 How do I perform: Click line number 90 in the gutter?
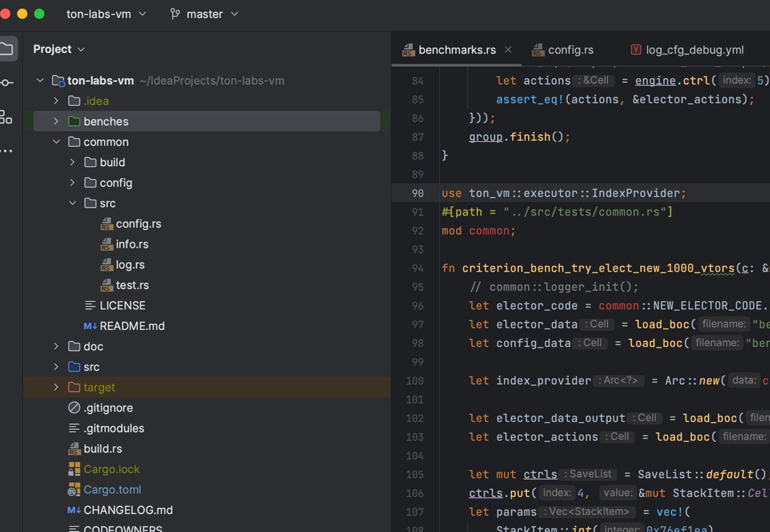click(417, 193)
